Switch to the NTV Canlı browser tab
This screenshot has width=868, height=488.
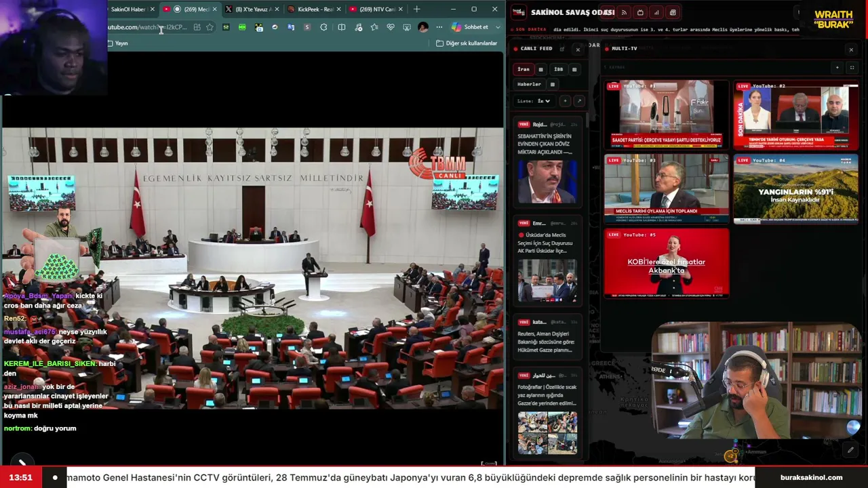coord(377,9)
